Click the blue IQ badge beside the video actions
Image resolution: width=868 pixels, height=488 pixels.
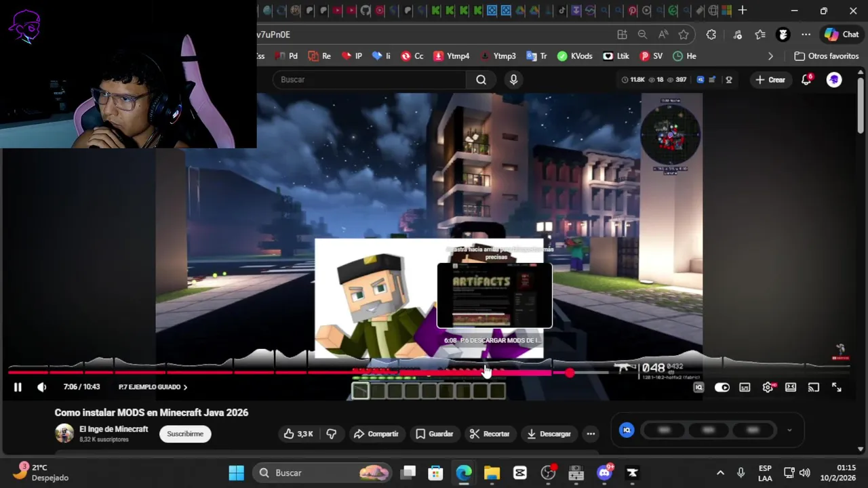(x=627, y=430)
